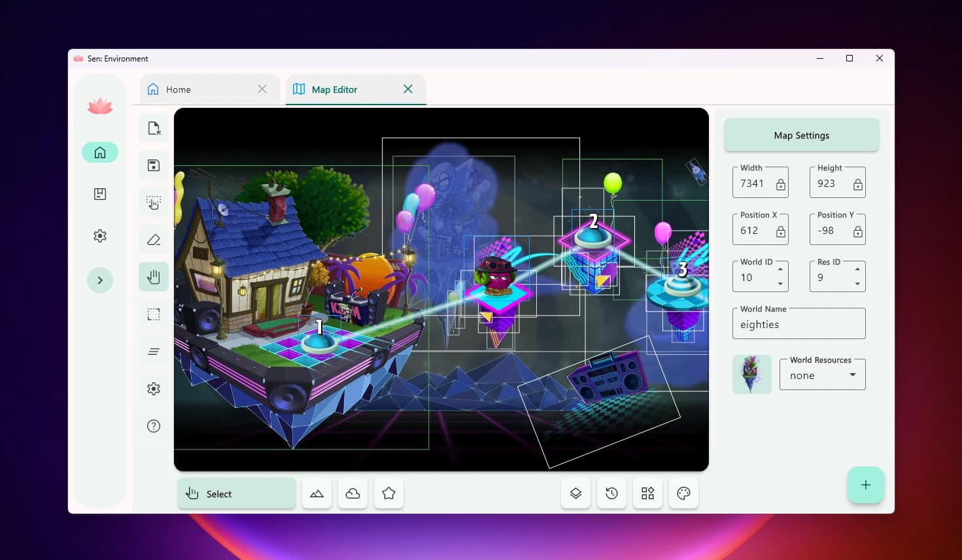Select level node 1 on the map
This screenshot has height=560, width=962.
320,338
